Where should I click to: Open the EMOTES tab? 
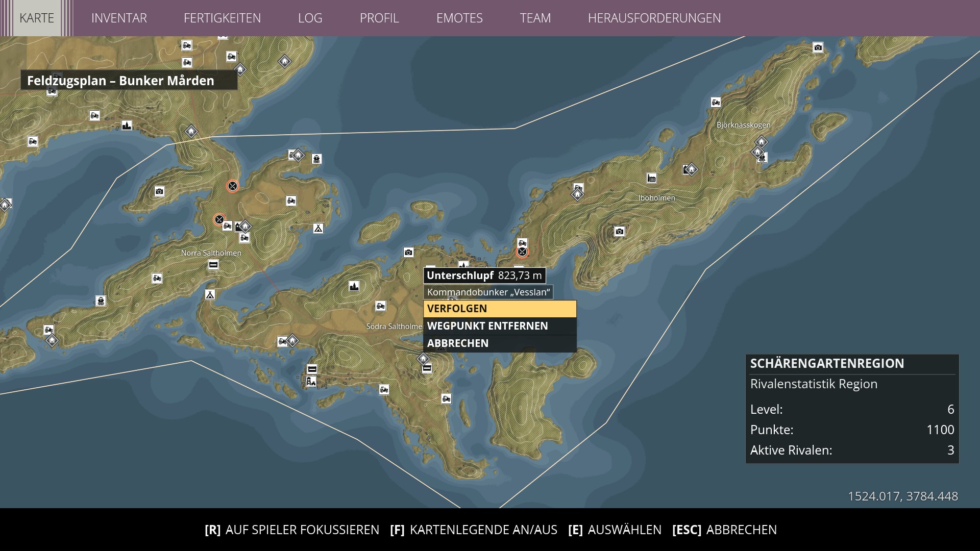[459, 18]
